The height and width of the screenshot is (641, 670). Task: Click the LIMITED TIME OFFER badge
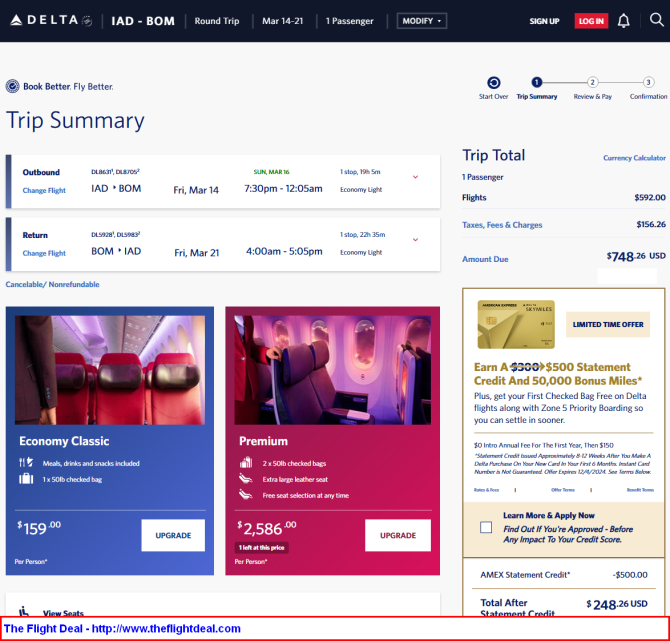[x=608, y=324]
